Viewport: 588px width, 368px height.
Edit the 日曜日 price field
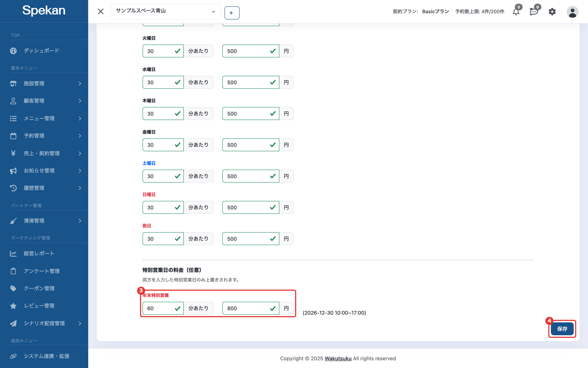tap(251, 208)
